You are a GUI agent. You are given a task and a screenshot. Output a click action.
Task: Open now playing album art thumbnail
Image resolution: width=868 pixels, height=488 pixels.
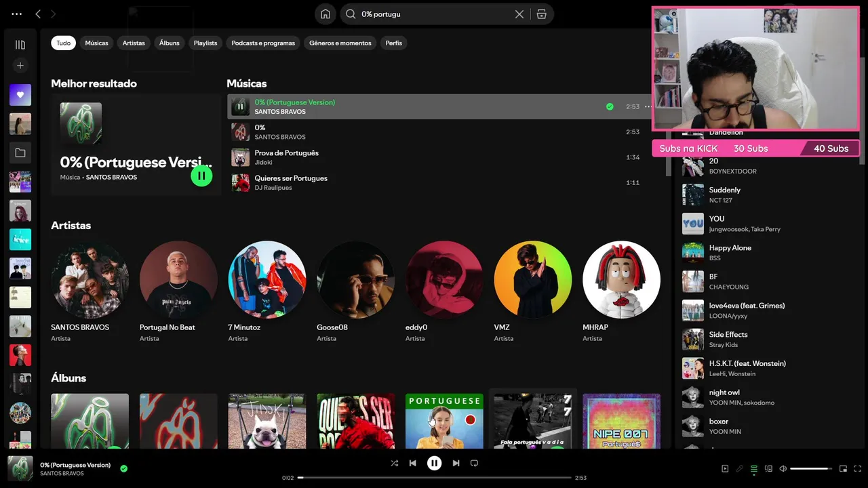point(20,468)
